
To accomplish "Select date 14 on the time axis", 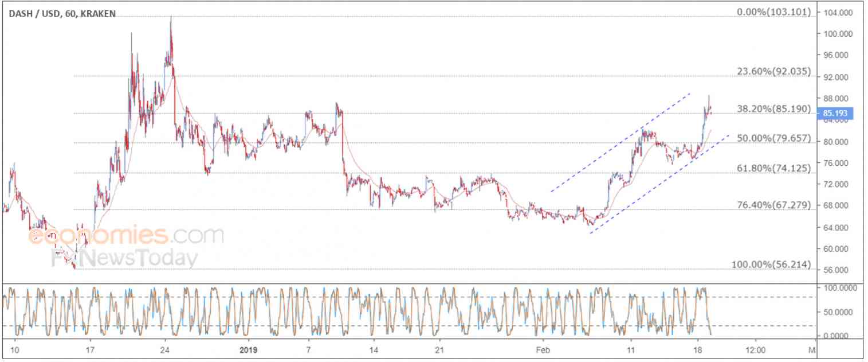I will coord(373,349).
